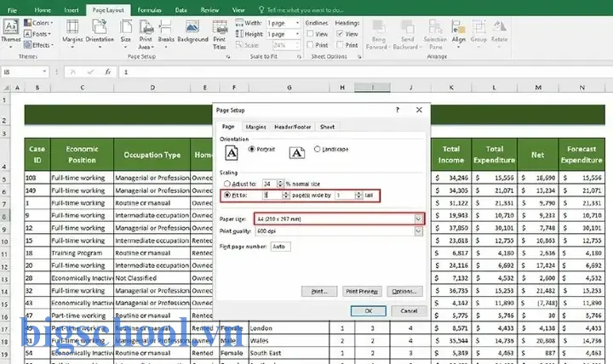
Task: Click the formula bar Enter checkmark icon
Action: coord(90,71)
